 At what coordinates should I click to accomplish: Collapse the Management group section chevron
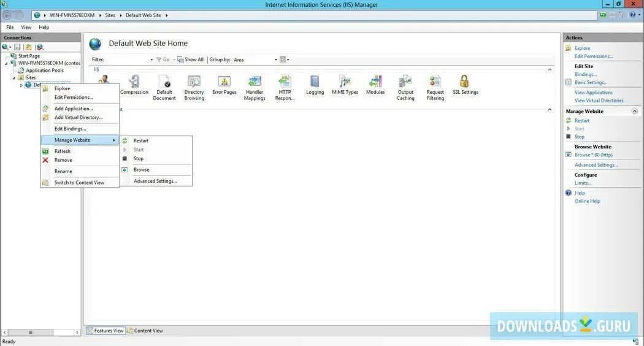(550, 109)
